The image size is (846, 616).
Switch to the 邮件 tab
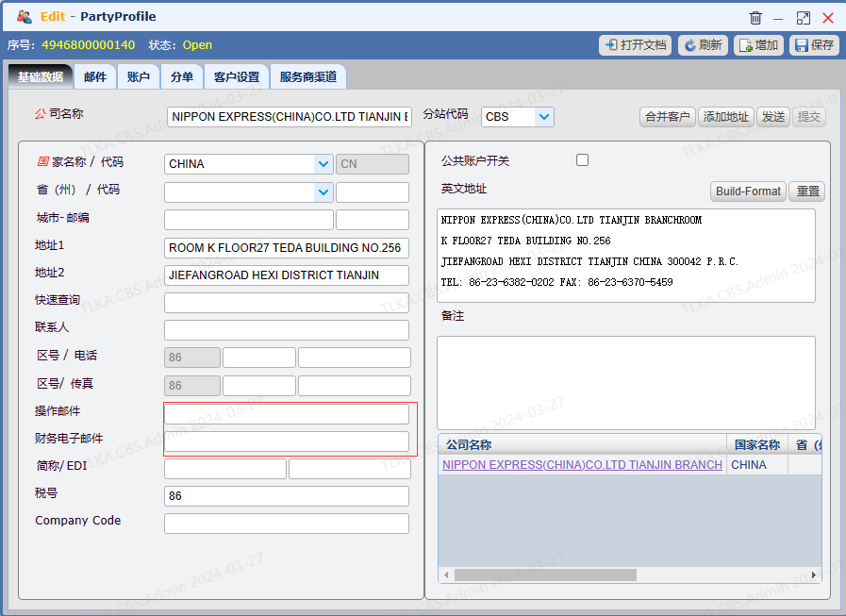point(95,76)
